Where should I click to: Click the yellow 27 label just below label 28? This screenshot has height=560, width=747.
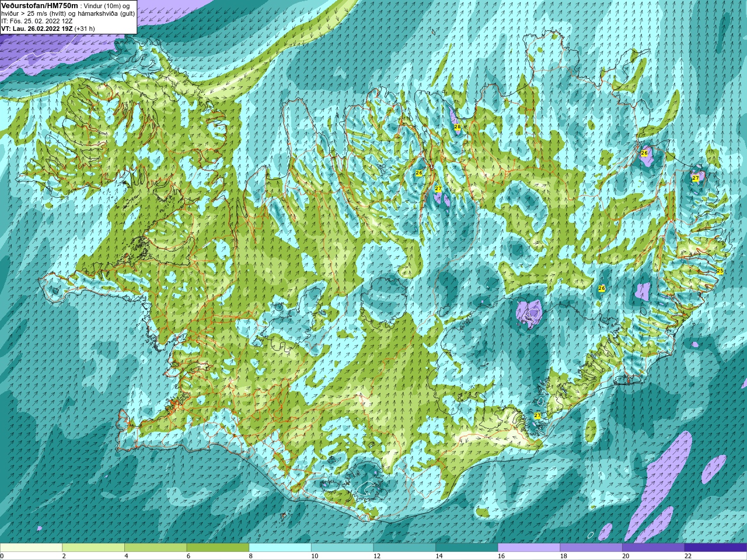click(438, 188)
